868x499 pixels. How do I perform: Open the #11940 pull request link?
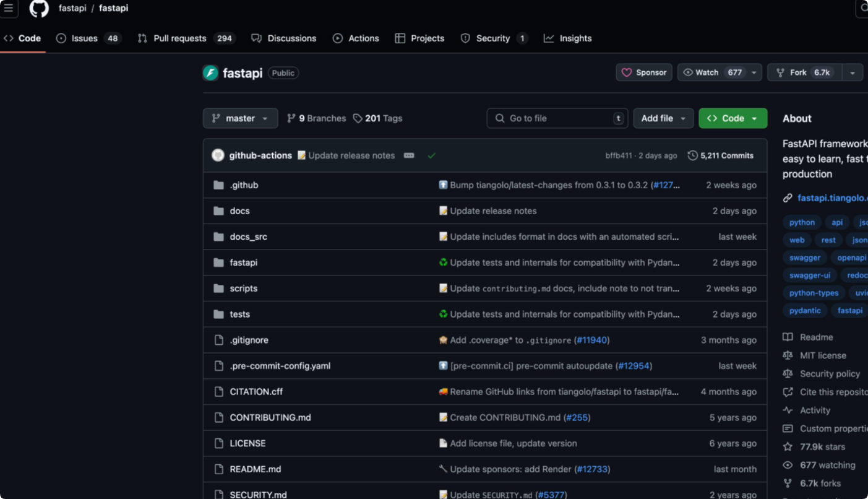[591, 340]
